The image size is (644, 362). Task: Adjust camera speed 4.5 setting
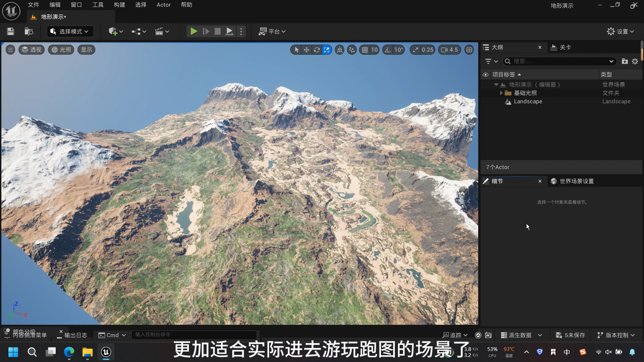coord(449,50)
